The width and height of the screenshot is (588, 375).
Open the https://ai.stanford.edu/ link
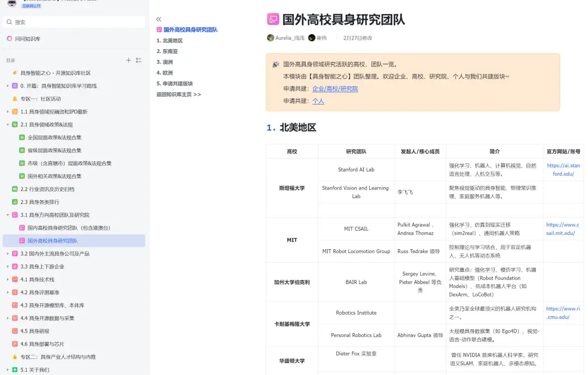coord(563,169)
